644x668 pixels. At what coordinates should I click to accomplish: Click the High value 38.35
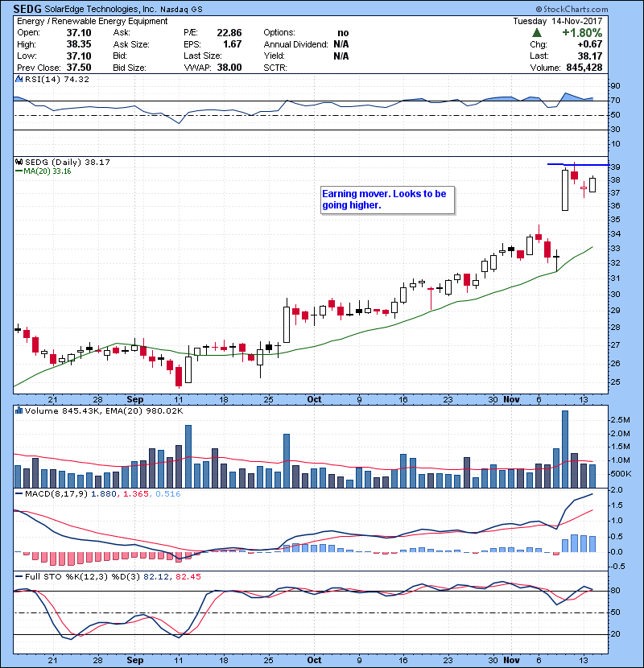pyautogui.click(x=79, y=44)
